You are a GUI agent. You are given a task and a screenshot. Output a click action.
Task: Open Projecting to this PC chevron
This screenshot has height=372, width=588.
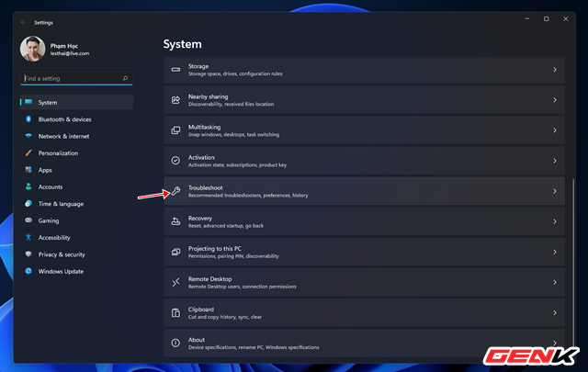tap(555, 252)
